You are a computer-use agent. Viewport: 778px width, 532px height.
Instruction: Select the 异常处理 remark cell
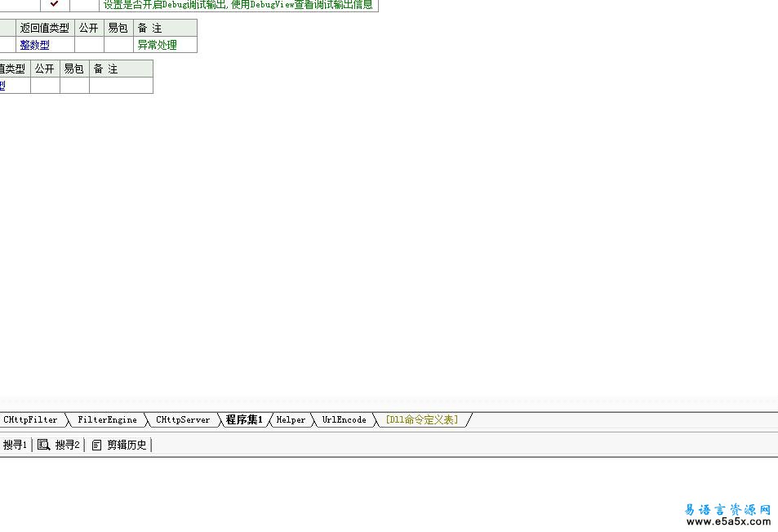165,45
